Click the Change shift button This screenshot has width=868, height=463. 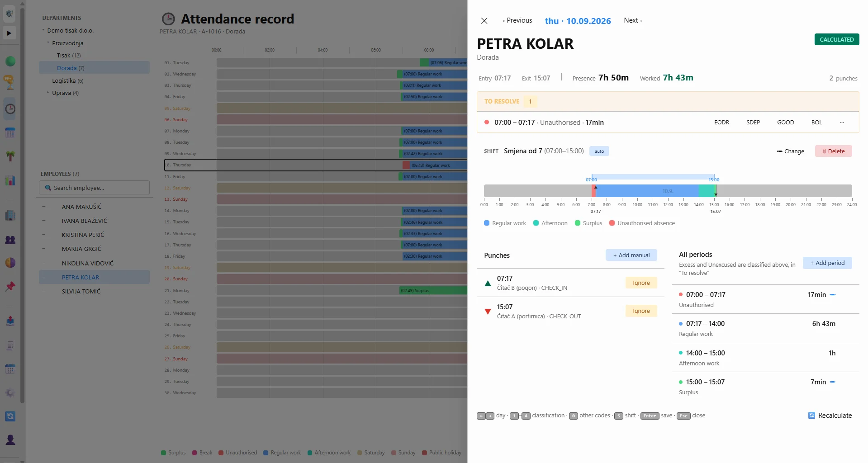(x=790, y=151)
